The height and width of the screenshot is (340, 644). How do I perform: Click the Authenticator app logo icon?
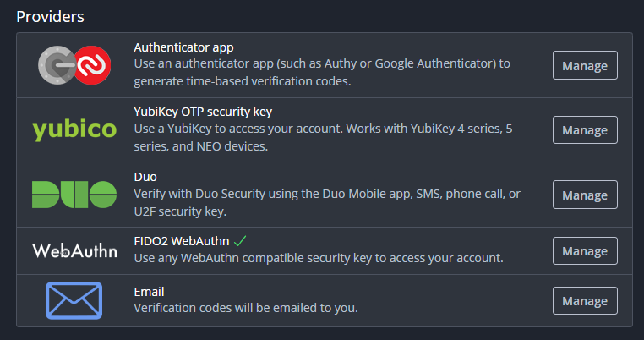[x=74, y=65]
